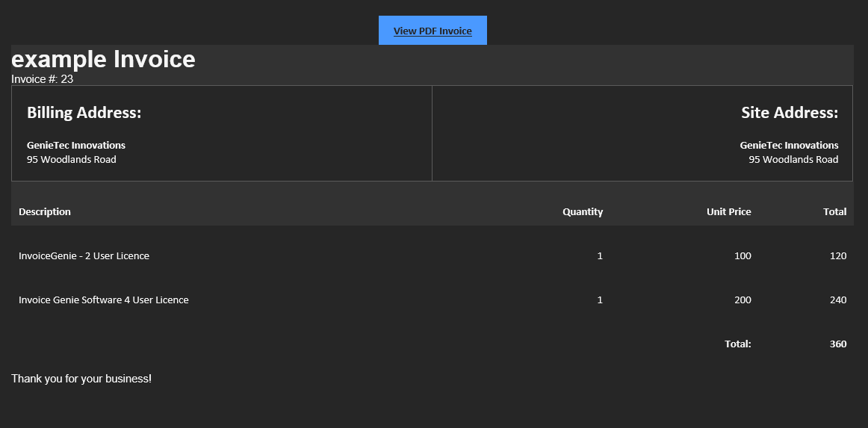
Task: Select 95 Woodlands Road under Site Address
Action: click(x=793, y=159)
